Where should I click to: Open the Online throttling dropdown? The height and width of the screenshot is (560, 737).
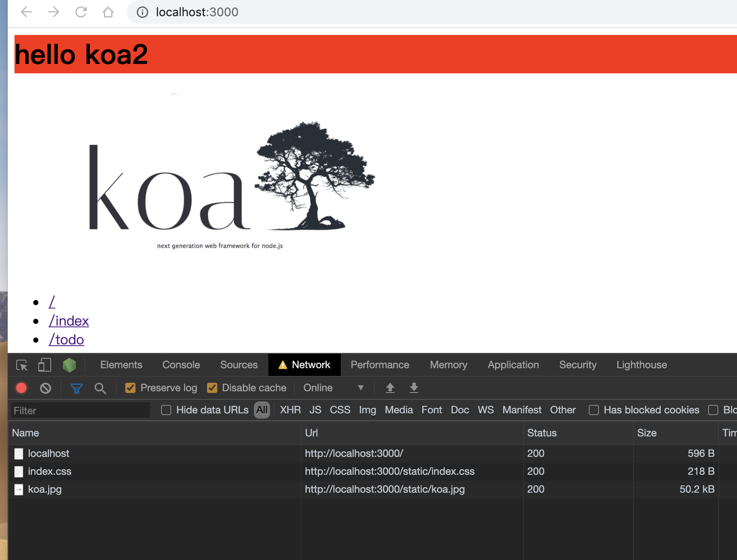[334, 388]
